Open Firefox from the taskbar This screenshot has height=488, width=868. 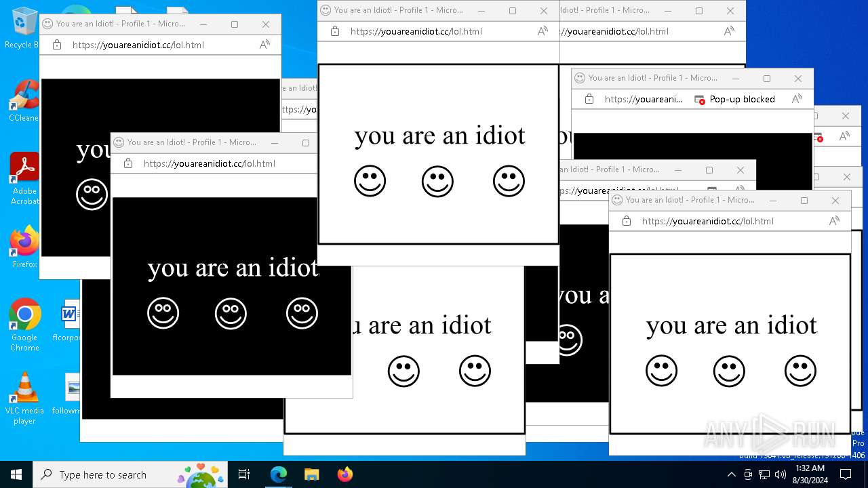coord(345,474)
